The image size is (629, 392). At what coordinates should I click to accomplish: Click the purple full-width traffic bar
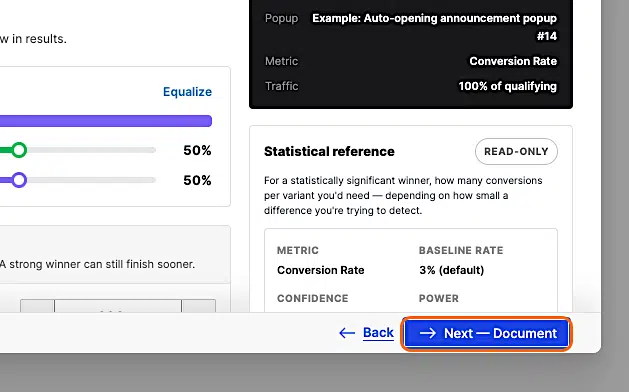coord(106,121)
